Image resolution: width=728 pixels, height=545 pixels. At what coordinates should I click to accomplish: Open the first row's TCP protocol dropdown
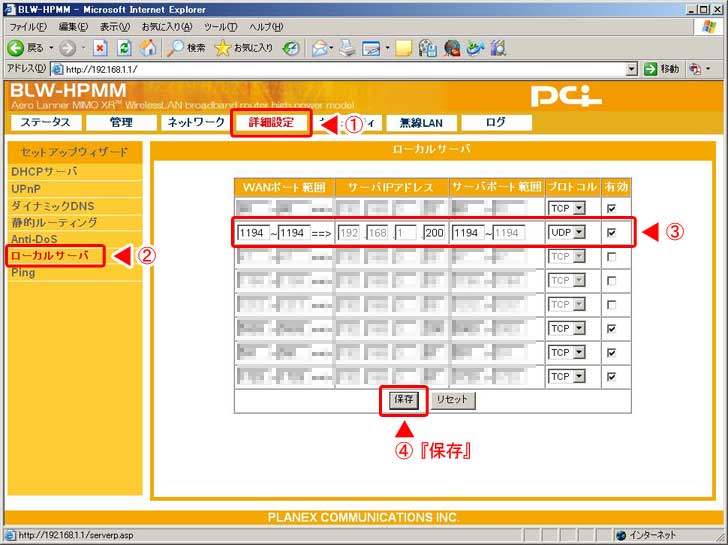pos(567,208)
